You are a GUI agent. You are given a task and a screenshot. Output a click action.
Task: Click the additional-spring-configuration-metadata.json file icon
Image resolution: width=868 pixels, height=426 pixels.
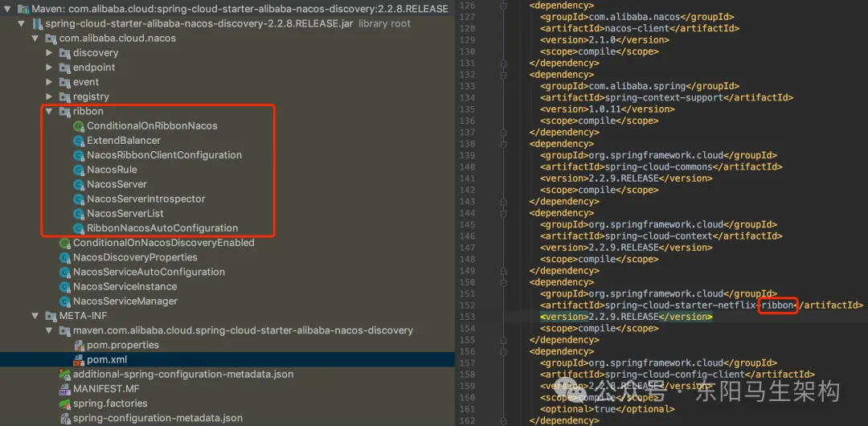point(64,375)
